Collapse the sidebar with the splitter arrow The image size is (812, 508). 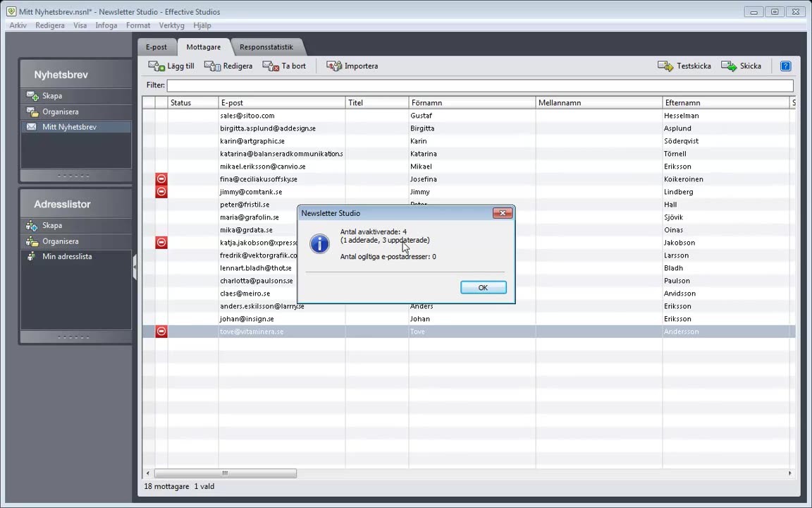[135, 267]
